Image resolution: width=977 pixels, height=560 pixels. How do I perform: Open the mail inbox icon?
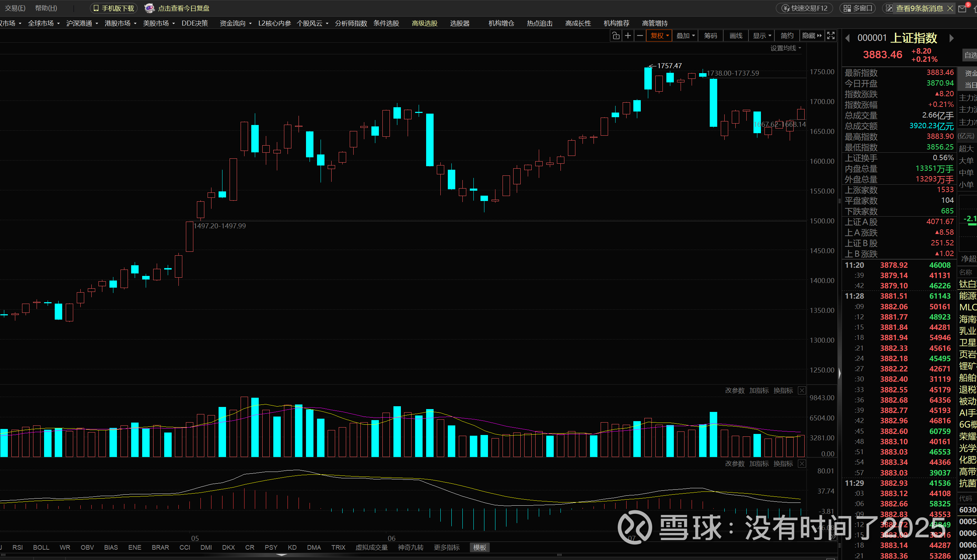click(x=962, y=9)
